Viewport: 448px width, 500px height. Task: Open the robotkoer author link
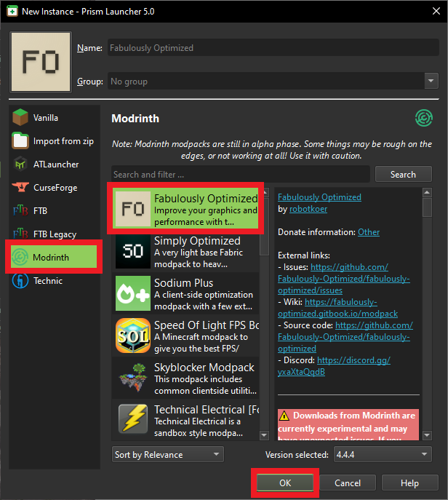[308, 209]
